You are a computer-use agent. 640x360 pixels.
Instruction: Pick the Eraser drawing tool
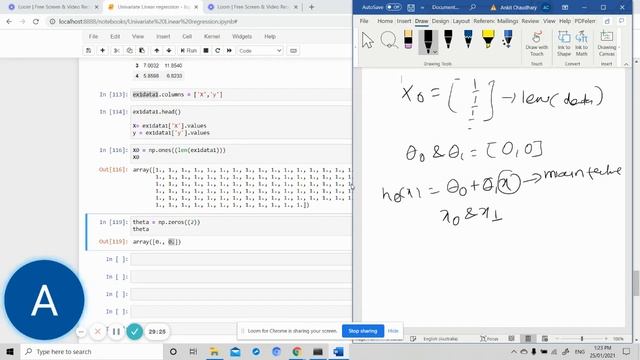(408, 40)
